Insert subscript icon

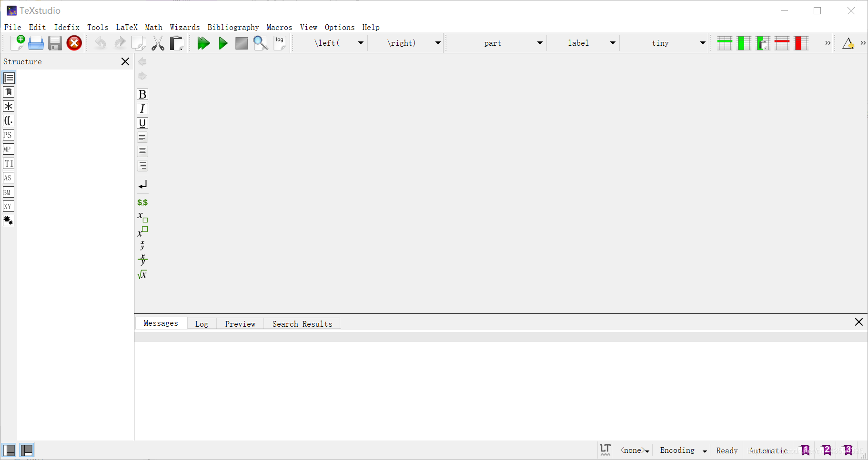click(x=142, y=217)
